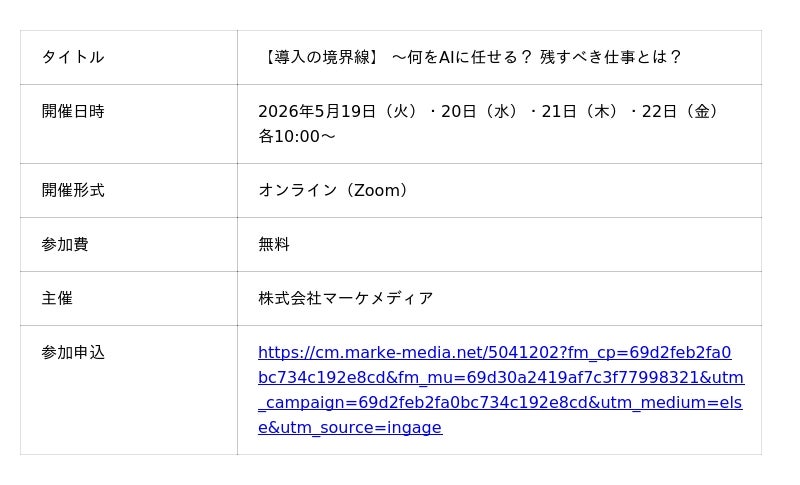Click the 開催日時 row label
The width and height of the screenshot is (800, 485).
pyautogui.click(x=72, y=111)
